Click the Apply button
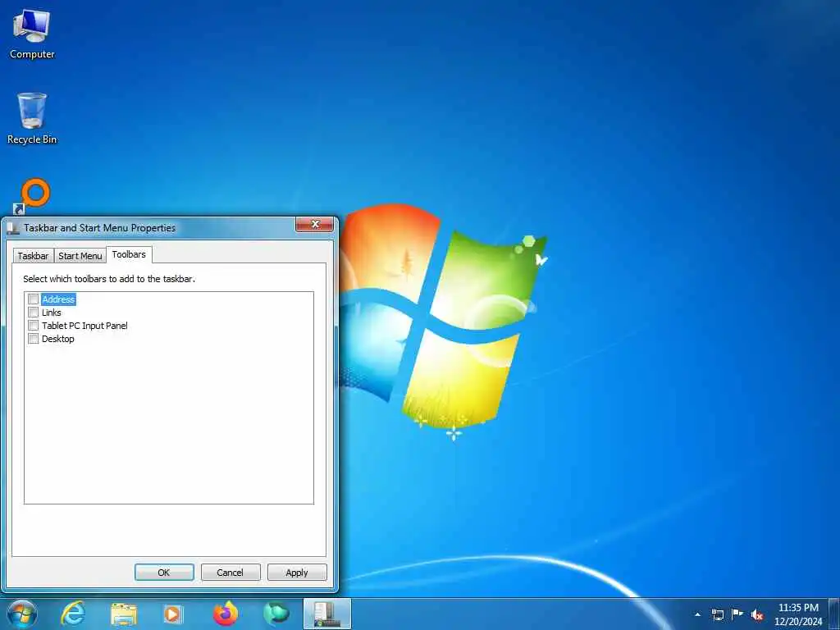Viewport: 840px width, 630px height. pos(297,572)
